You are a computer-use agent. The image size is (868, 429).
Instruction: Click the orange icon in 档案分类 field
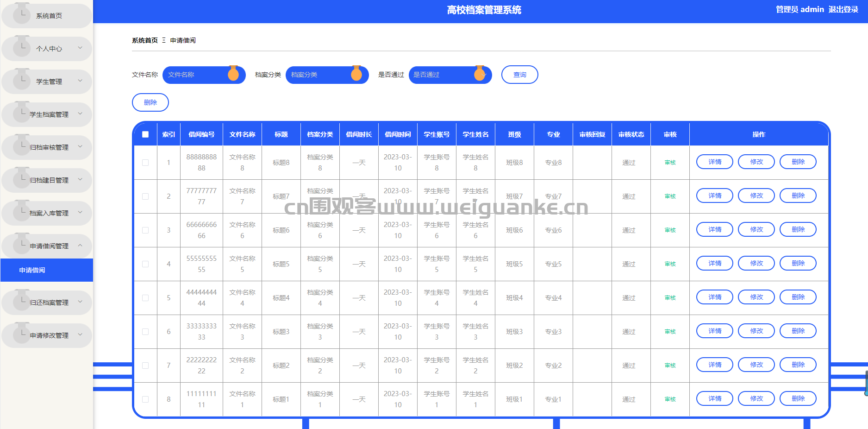point(356,74)
